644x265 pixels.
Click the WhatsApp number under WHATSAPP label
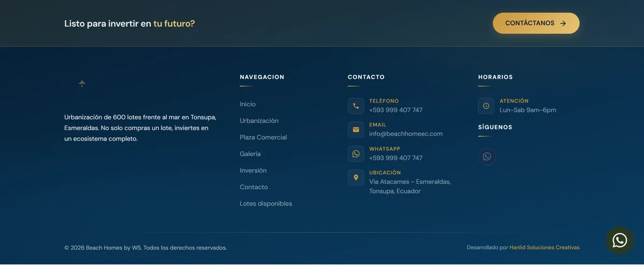(396, 158)
